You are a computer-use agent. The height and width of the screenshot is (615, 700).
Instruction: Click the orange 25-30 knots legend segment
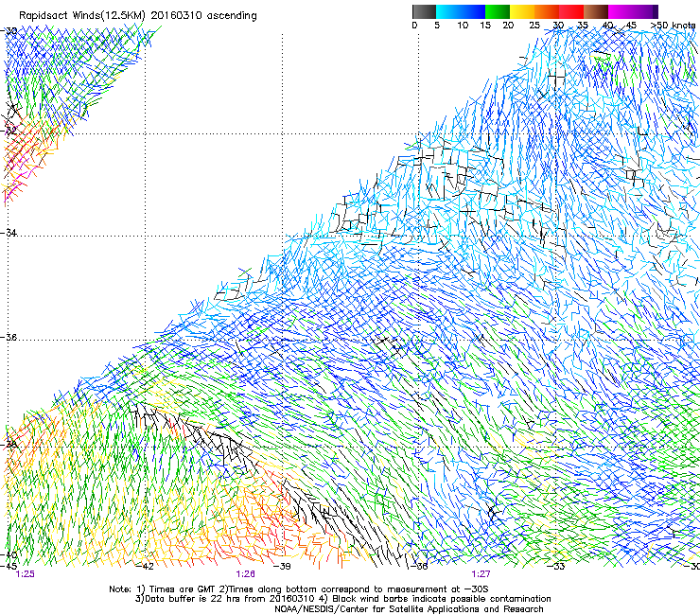coord(547,11)
